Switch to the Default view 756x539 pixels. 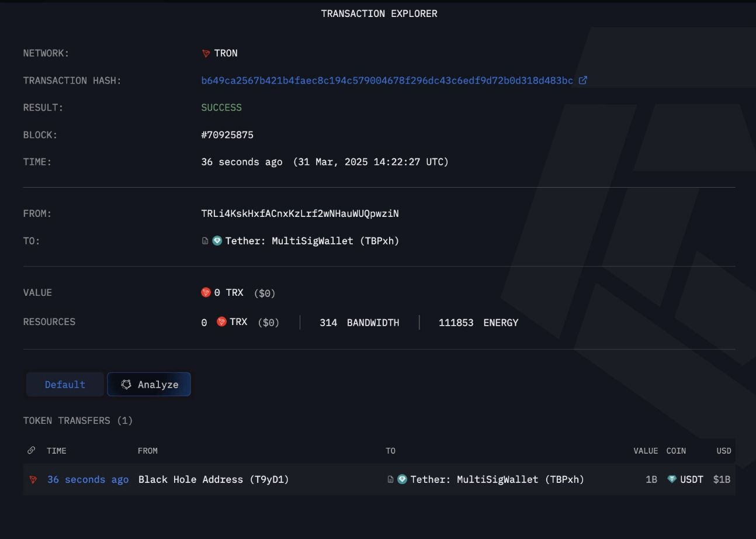[65, 384]
